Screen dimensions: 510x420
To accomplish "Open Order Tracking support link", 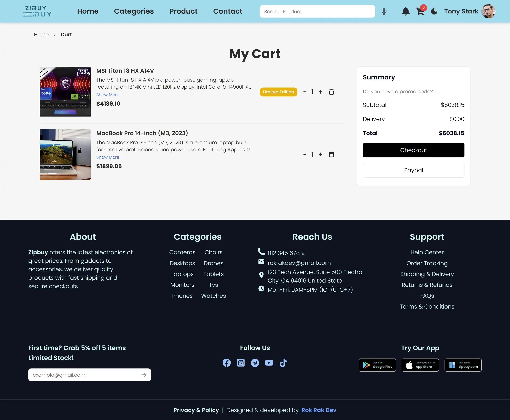I will coord(427,263).
